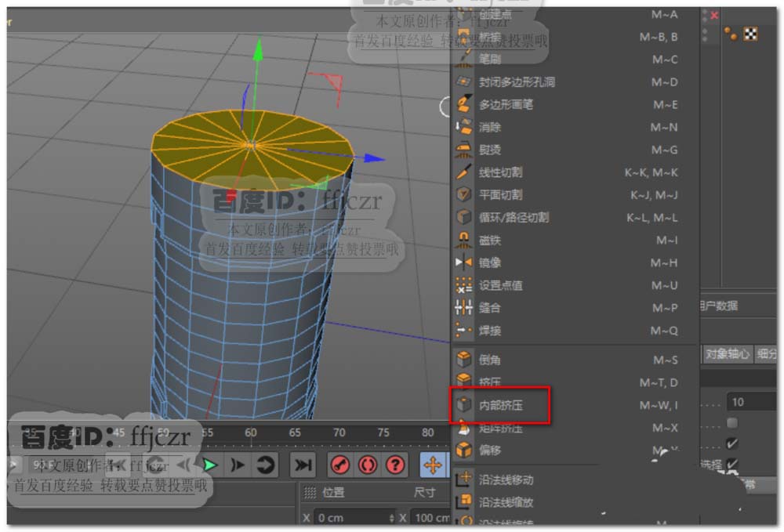
Task: Choose 倒角 (Bevel) in the context menu
Action: pos(490,360)
